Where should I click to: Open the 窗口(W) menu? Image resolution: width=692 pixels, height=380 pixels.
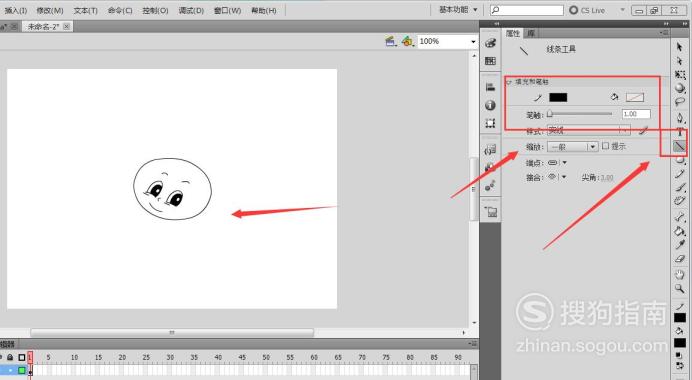coord(227,10)
